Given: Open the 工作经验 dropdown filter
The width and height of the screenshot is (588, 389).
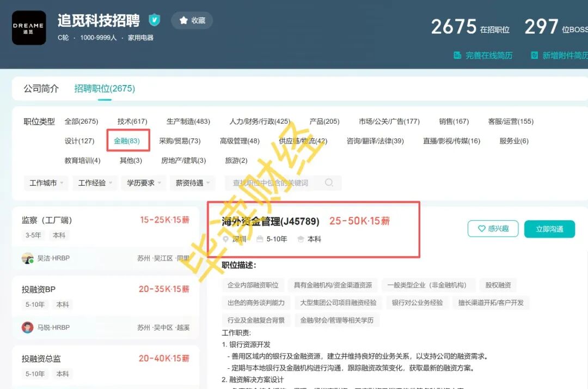Looking at the screenshot, I should coord(95,183).
